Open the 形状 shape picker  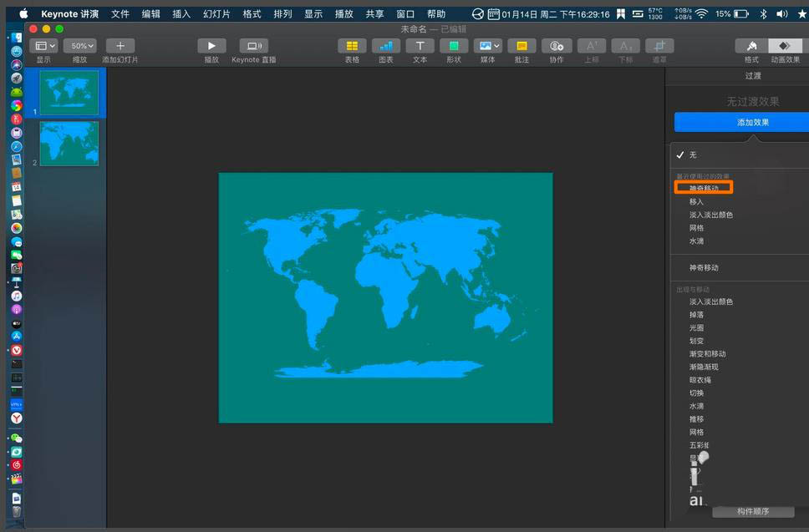pyautogui.click(x=454, y=46)
